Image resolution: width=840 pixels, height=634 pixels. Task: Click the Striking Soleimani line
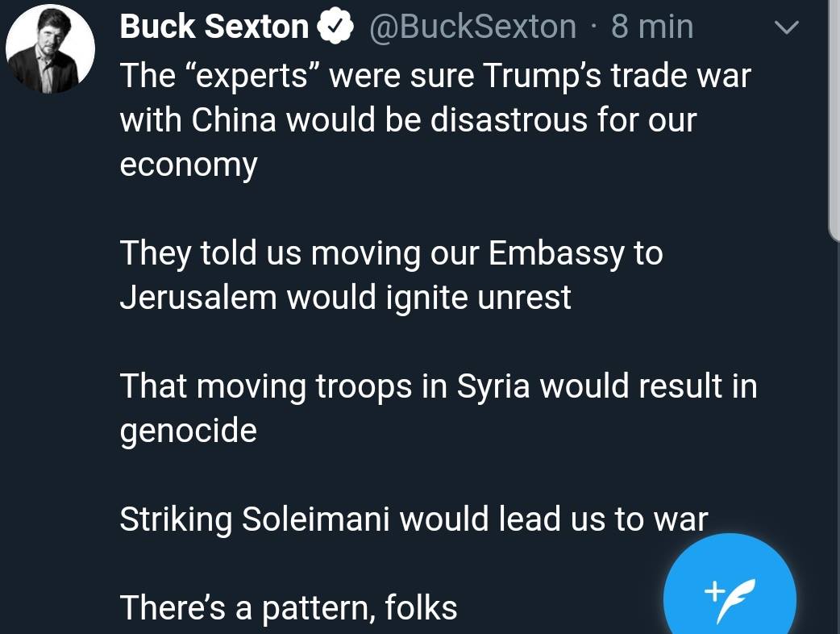coord(414,519)
